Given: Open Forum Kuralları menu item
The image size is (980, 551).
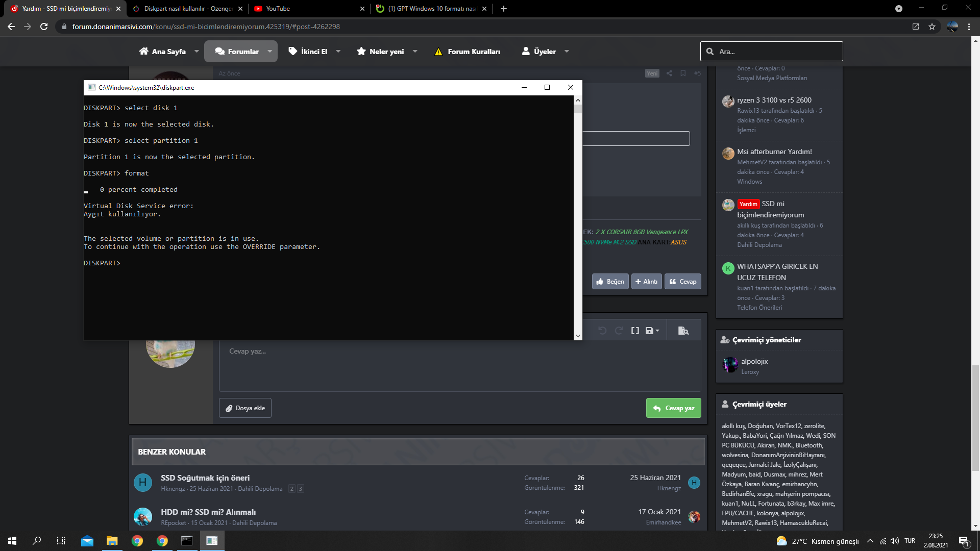Looking at the screenshot, I should click(x=467, y=52).
